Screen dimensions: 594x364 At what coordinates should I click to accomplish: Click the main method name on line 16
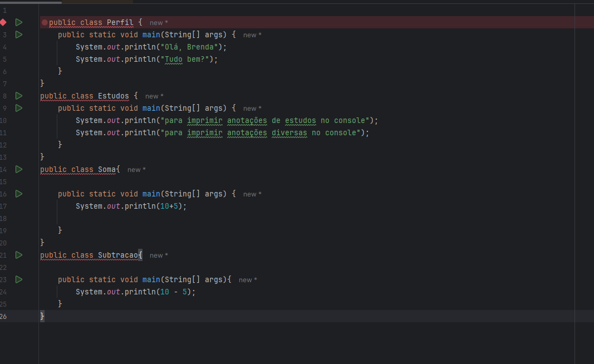tap(151, 194)
